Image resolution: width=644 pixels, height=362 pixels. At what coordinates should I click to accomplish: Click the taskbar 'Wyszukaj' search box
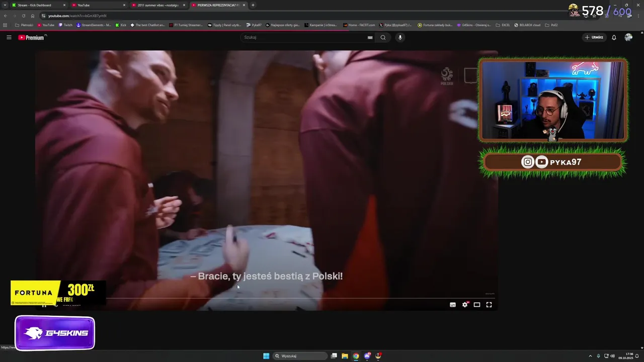(300, 356)
